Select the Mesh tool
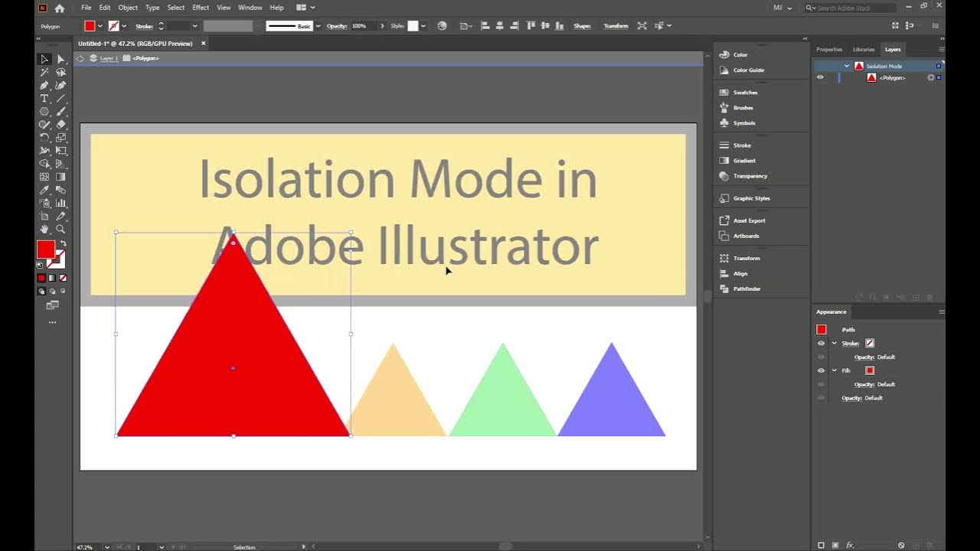 pos(44,177)
